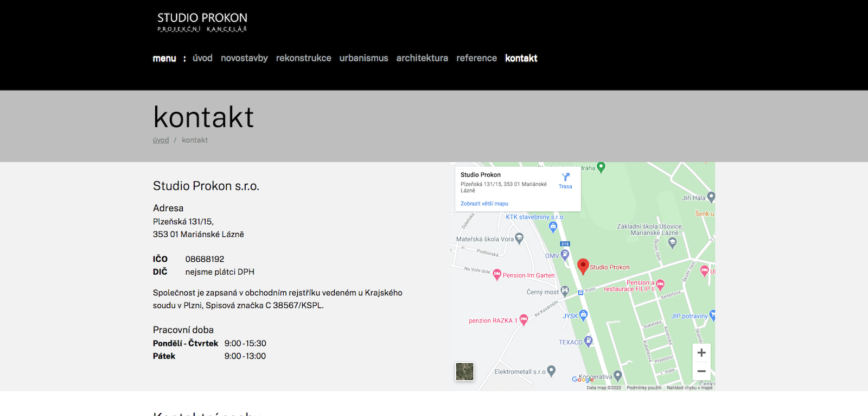Viewport: 868px width, 416px height.
Task: Select the Jiří Hála map marker
Action: tap(711, 197)
